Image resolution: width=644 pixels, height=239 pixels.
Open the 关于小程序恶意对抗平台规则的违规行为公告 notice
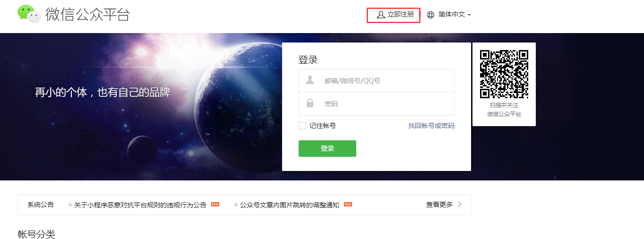(140, 205)
